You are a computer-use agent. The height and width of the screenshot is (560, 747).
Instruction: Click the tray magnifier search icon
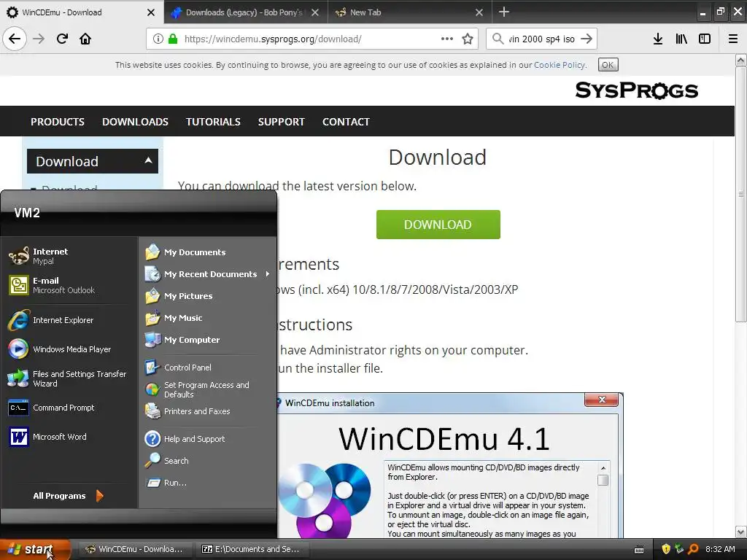click(x=693, y=549)
